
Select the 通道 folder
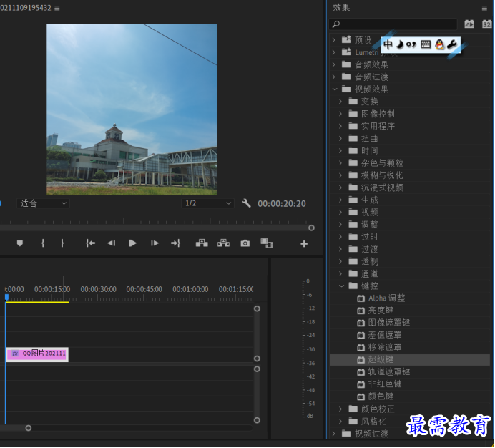[x=369, y=274]
